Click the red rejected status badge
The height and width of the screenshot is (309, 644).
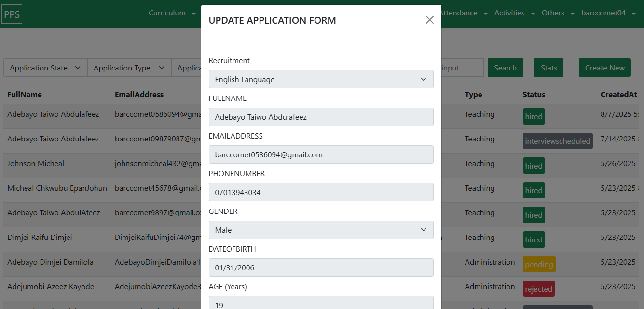pyautogui.click(x=538, y=289)
